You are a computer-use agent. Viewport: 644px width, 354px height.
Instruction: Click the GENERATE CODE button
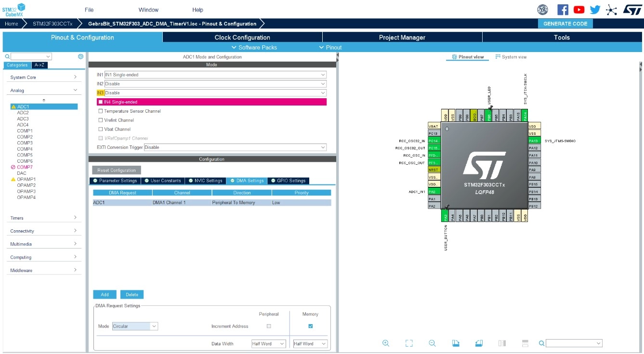coord(565,24)
